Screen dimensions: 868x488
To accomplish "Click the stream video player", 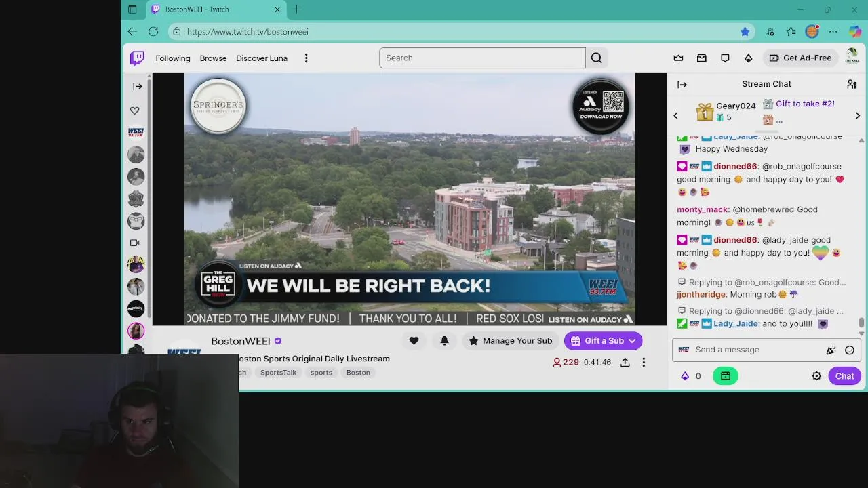I will [410, 199].
